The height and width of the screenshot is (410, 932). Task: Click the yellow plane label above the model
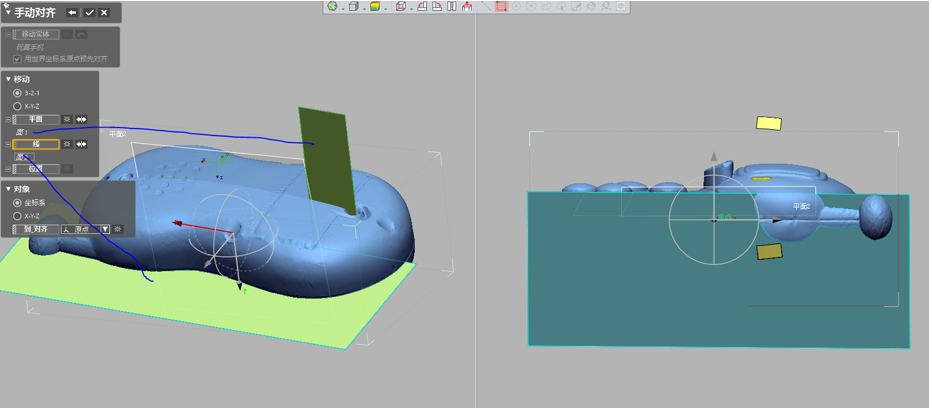tap(768, 123)
